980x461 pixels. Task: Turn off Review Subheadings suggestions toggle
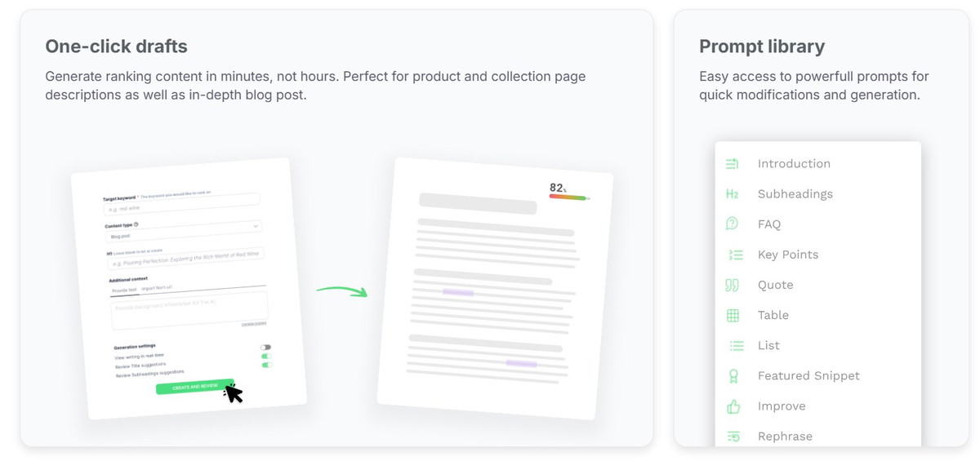[x=267, y=366]
